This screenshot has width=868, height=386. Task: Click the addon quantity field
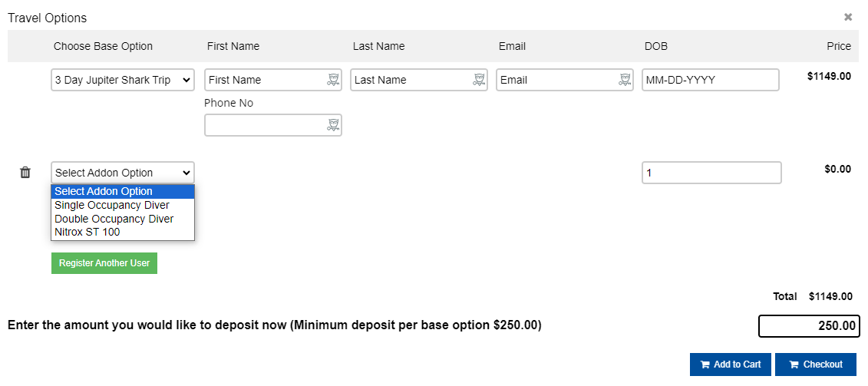[x=711, y=173]
